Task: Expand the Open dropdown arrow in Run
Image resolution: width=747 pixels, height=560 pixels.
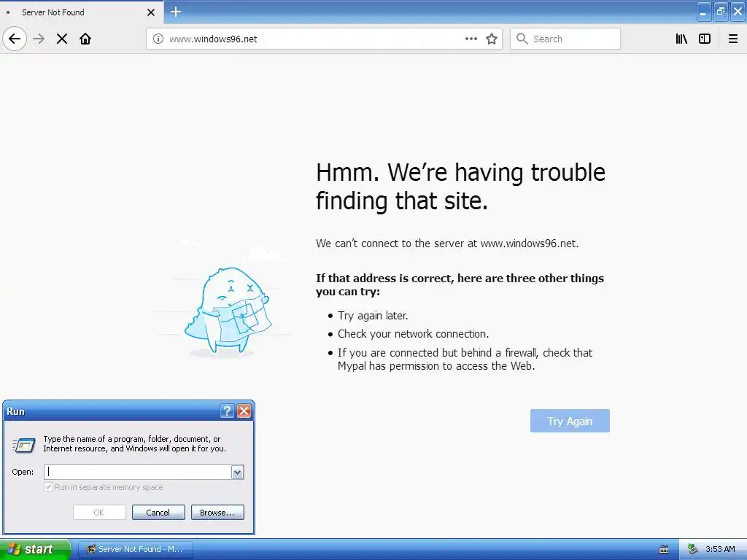Action: 238,472
